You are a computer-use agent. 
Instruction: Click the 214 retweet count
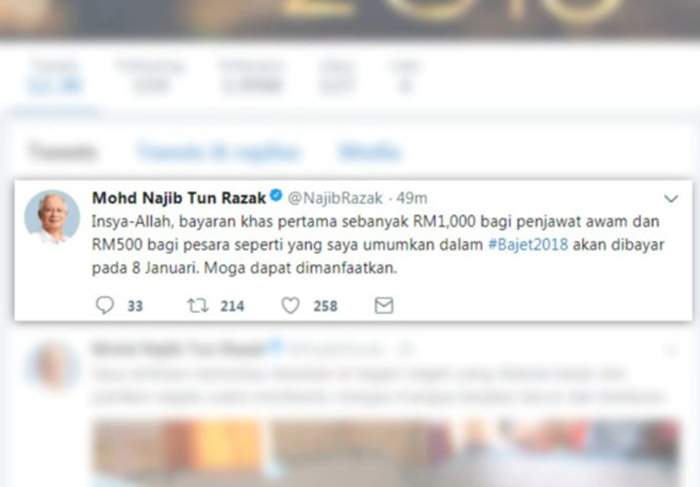click(x=232, y=306)
